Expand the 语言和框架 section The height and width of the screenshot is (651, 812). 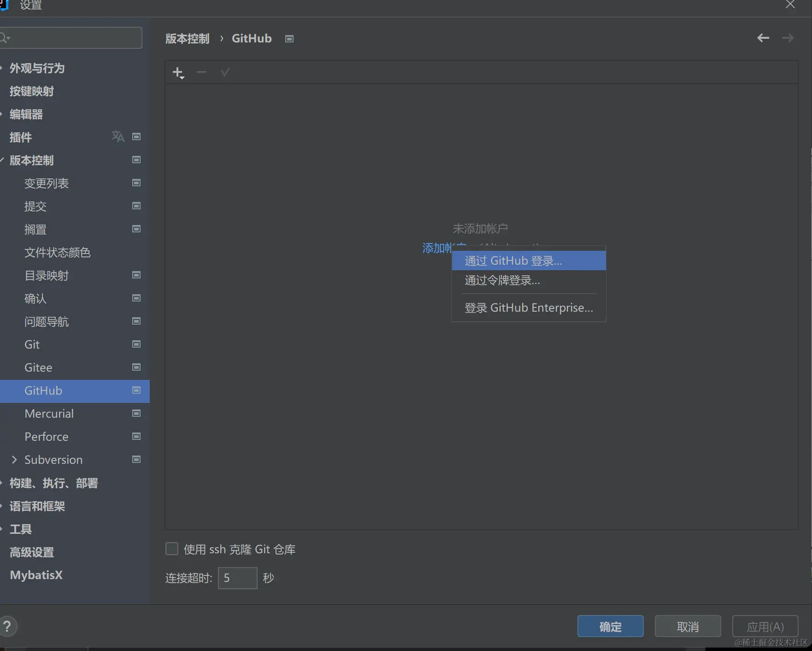tap(1, 506)
